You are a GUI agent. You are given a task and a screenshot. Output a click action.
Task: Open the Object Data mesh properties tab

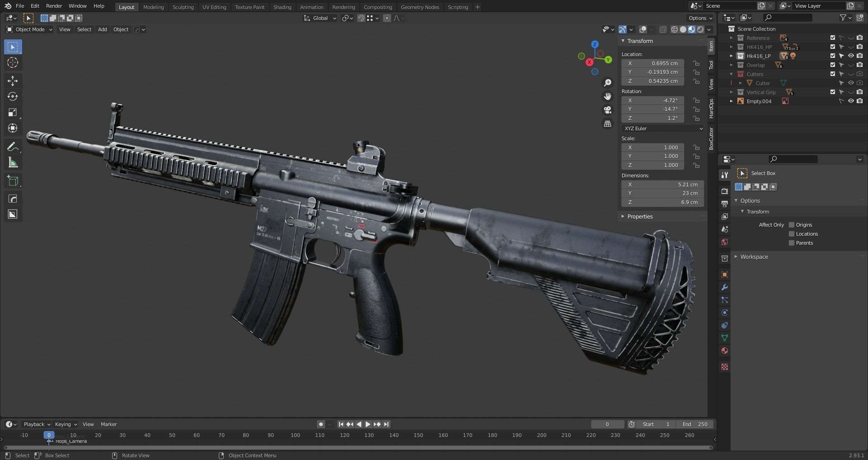click(725, 338)
